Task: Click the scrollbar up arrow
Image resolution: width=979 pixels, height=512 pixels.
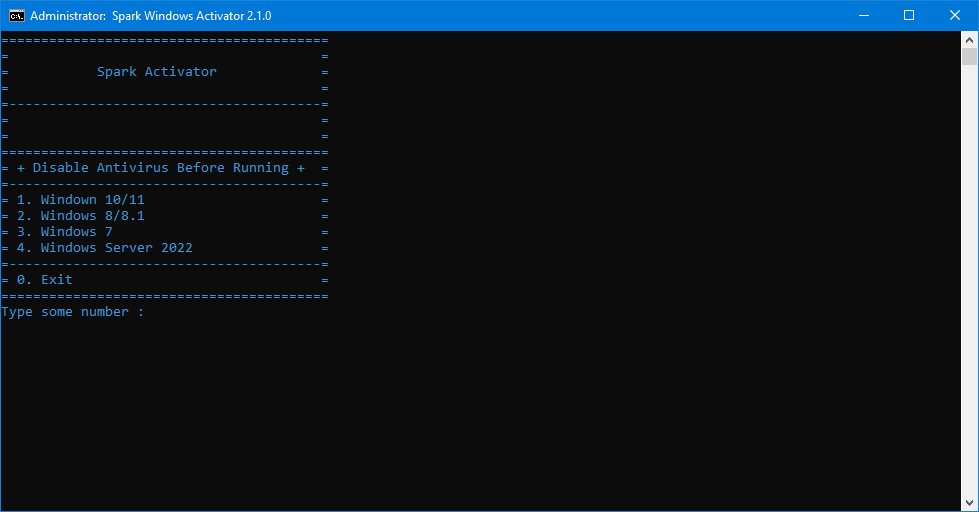Action: pyautogui.click(x=969, y=39)
